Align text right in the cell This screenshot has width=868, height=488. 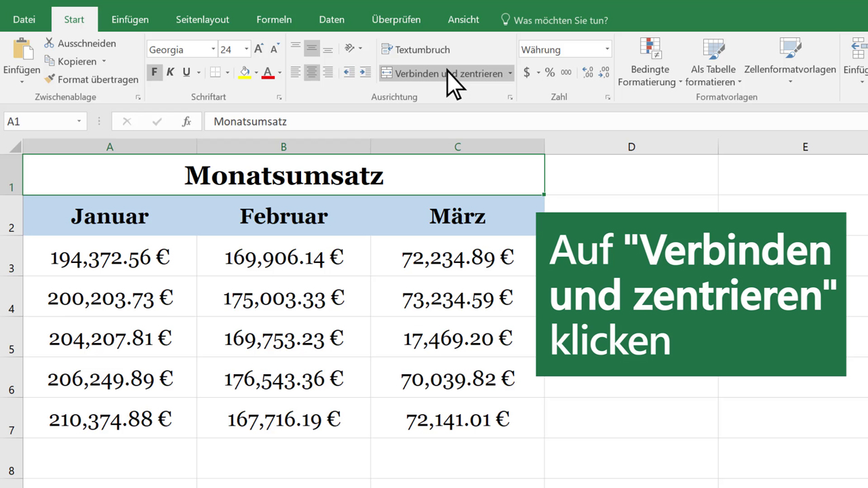[328, 72]
